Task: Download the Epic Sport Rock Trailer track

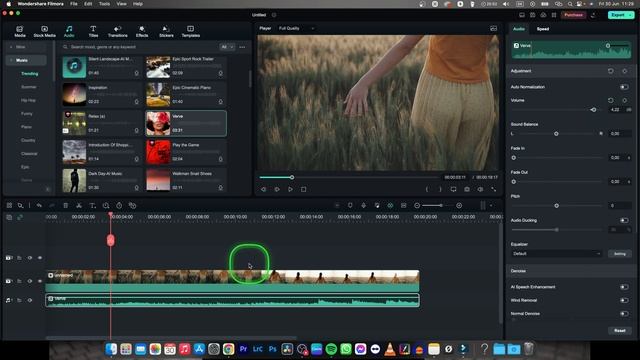Action: click(220, 73)
